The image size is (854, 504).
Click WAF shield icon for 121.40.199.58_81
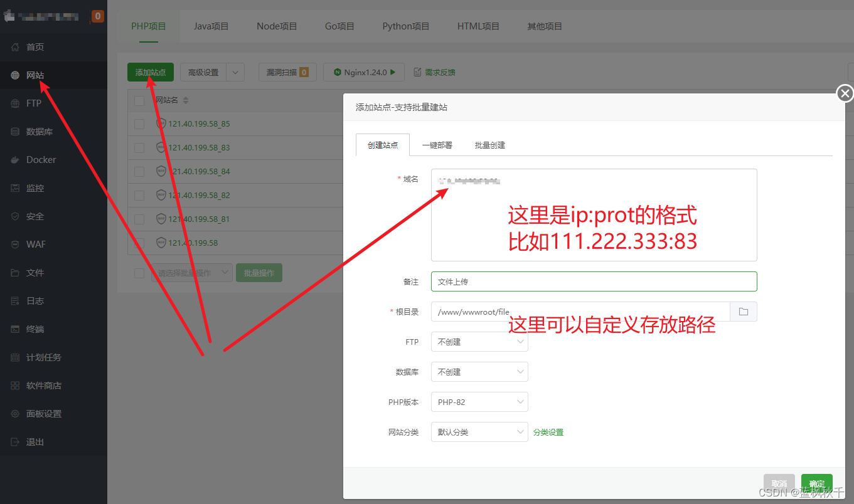coord(161,219)
